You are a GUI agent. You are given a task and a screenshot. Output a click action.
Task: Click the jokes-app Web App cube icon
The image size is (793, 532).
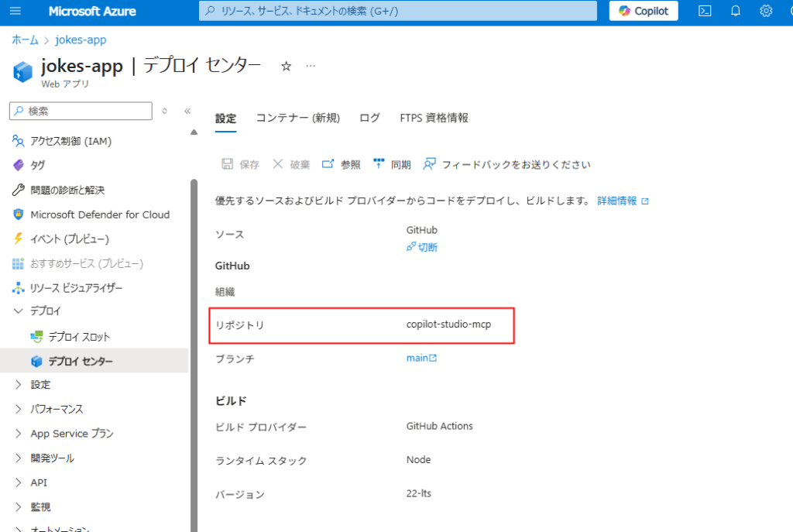click(22, 71)
